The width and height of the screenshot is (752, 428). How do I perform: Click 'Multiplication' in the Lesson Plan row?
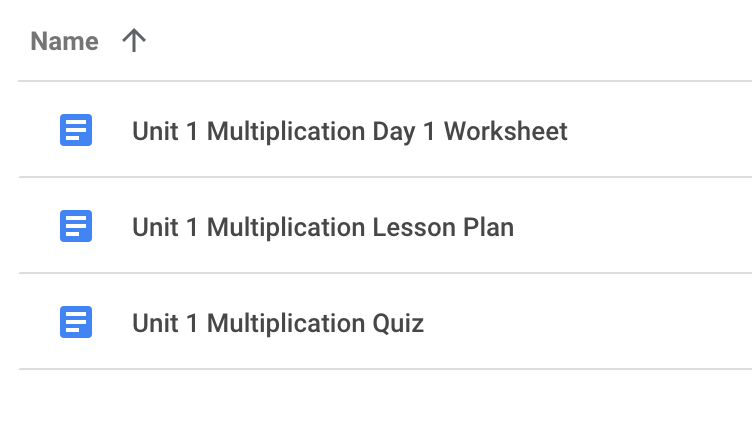pos(285,227)
